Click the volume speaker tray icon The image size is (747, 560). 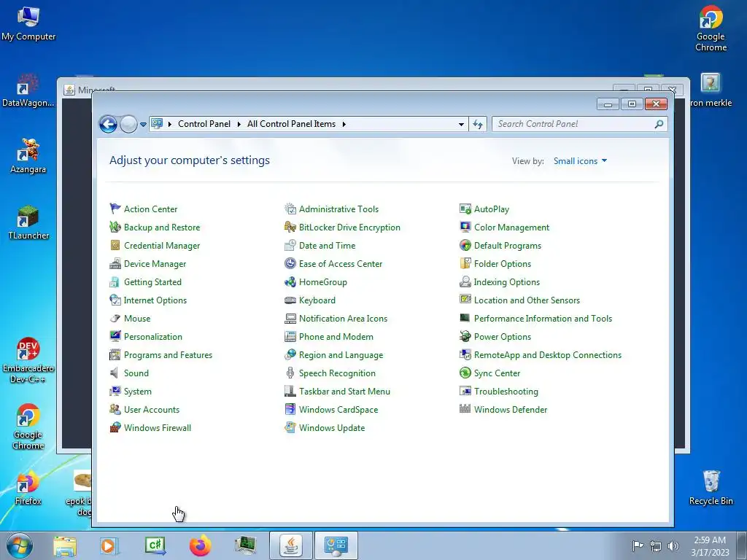coord(673,546)
